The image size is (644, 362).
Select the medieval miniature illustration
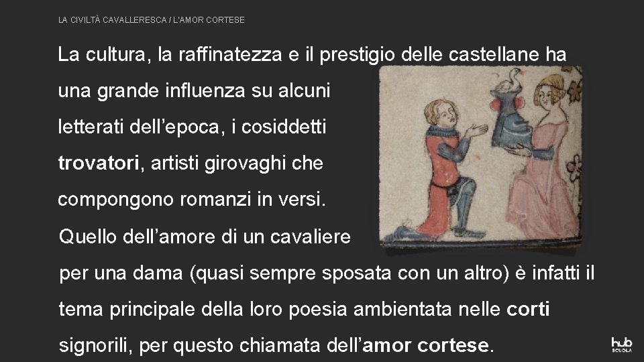480,156
